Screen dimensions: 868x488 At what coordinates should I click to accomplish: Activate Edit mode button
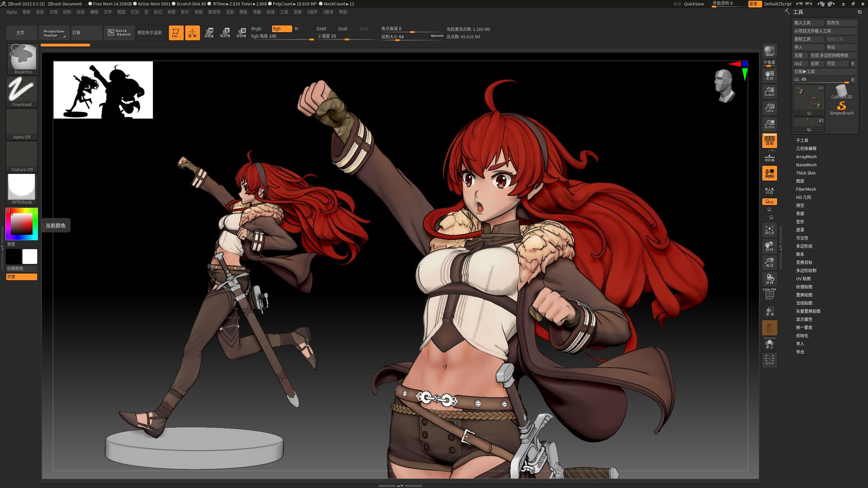(x=176, y=33)
